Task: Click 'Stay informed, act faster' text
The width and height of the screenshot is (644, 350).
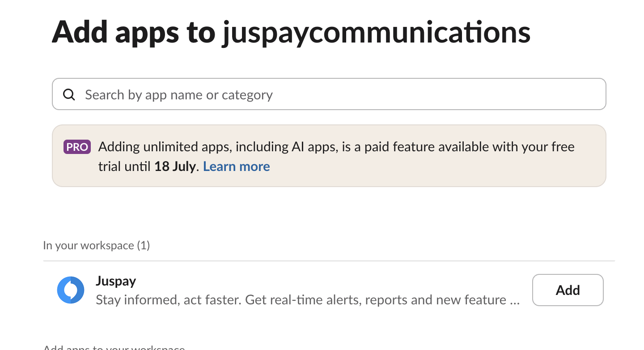Action: pos(168,299)
